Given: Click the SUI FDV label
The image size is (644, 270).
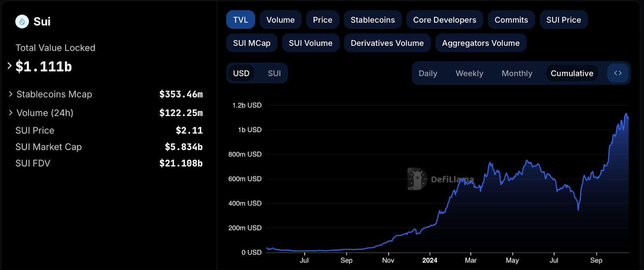Looking at the screenshot, I should coord(33,163).
